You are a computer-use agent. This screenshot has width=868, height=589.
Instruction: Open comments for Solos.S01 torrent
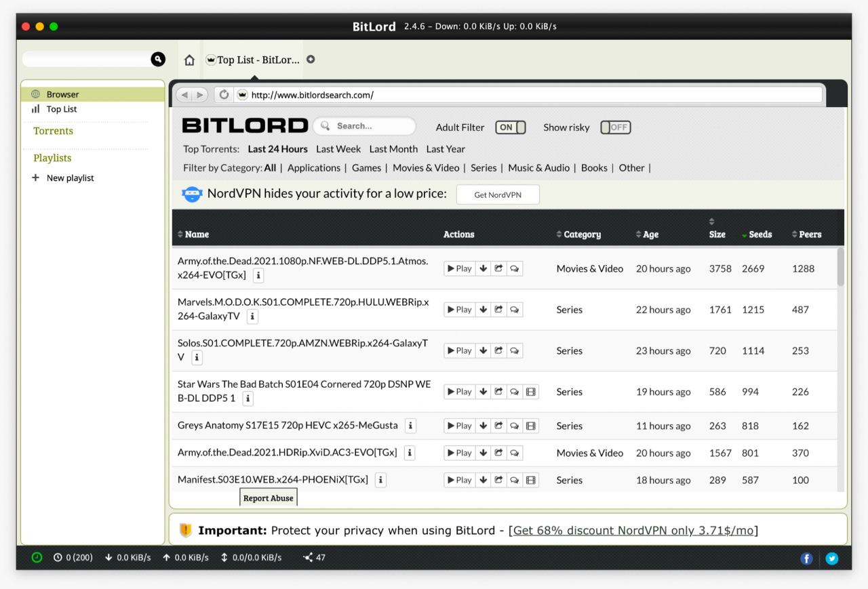pyautogui.click(x=515, y=350)
